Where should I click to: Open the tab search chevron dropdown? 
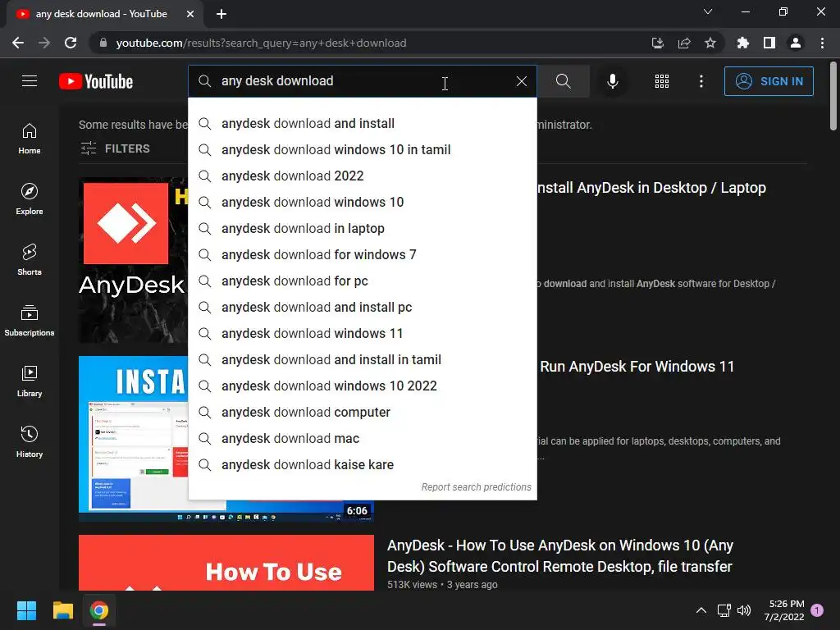point(708,11)
